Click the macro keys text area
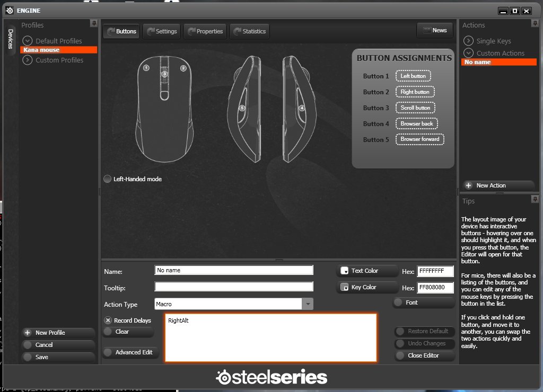Viewport: 543px width, 392px height. (271, 337)
